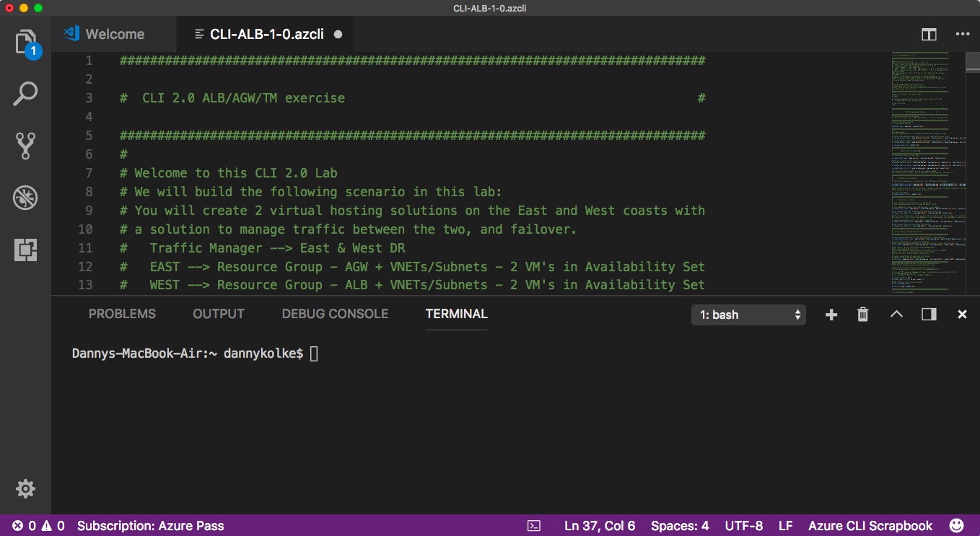Create a new terminal with plus icon
The image size is (980, 536).
click(831, 315)
